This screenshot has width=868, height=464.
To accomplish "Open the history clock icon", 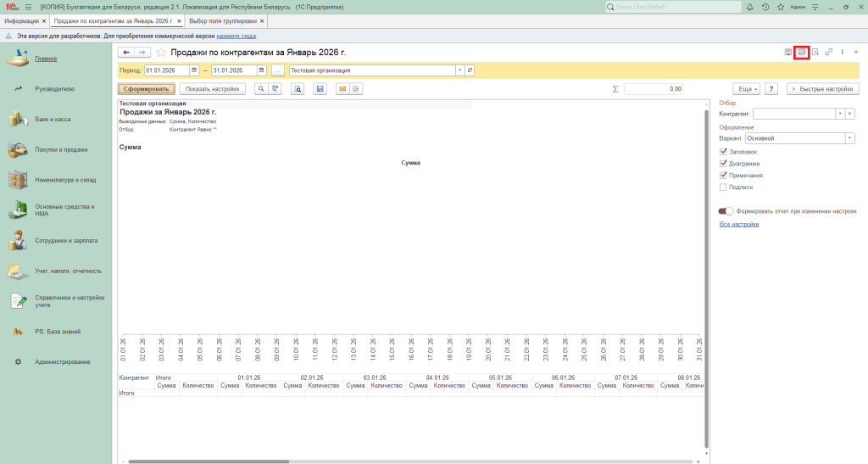I will coord(765,7).
